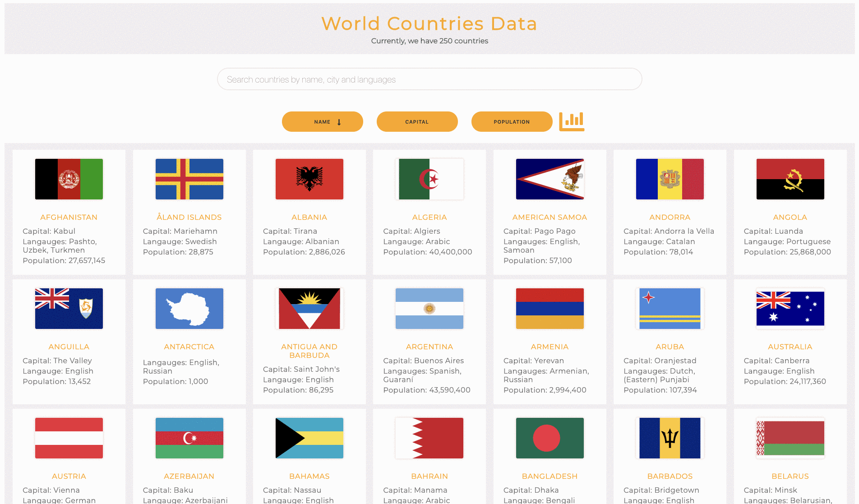Click the Bangladesh flag image

pyautogui.click(x=549, y=438)
